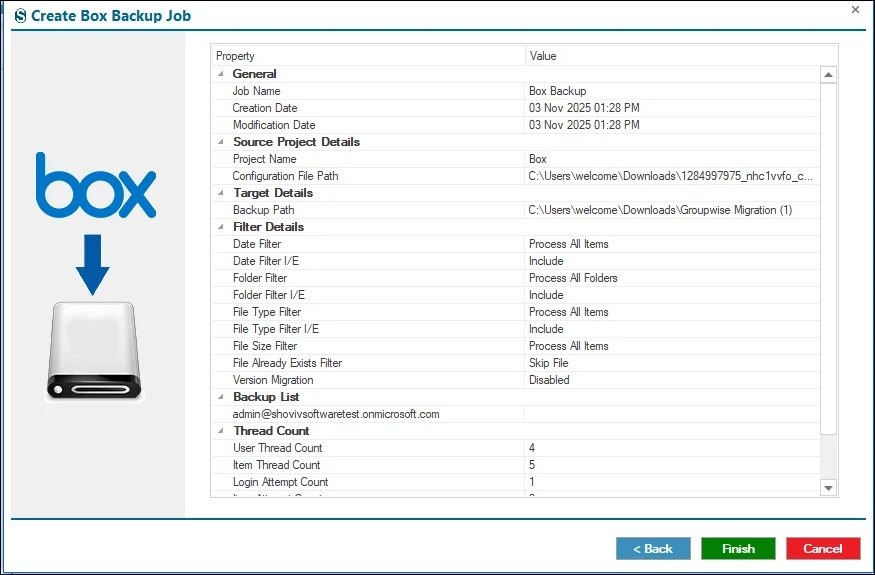Collapse the Filter Details section

[221, 227]
